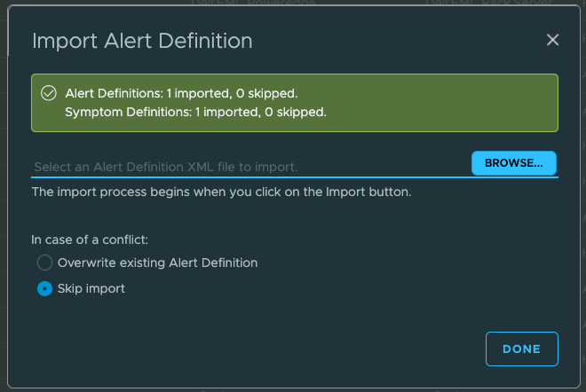Select Overwrite existing Alert Definition radio
The image size is (586, 392).
[x=44, y=263]
